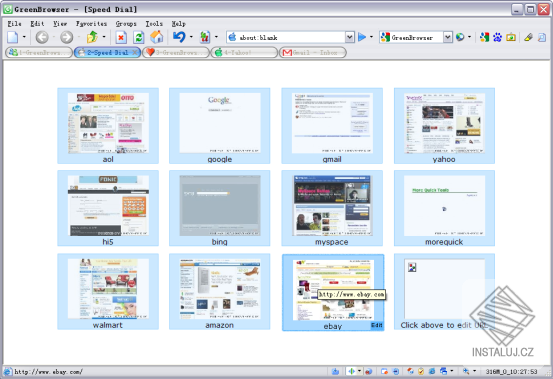The image size is (553, 379).
Task: Open the Favorites menu
Action: 91,24
